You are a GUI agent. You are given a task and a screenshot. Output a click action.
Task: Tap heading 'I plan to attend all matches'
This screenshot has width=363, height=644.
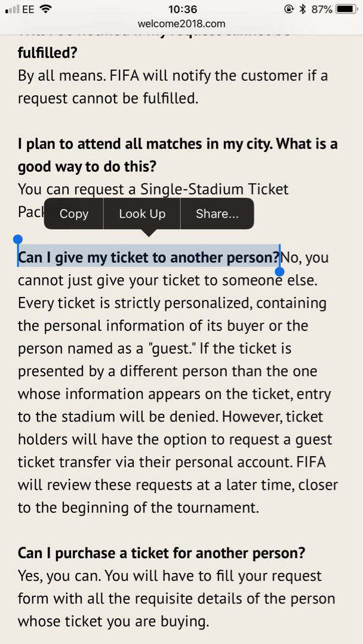pyautogui.click(x=177, y=144)
